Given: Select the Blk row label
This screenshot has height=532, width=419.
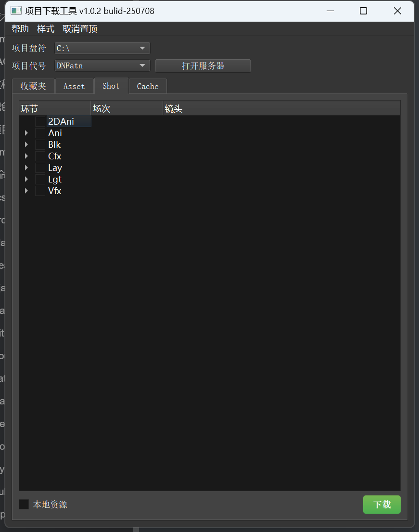Looking at the screenshot, I should [x=54, y=144].
